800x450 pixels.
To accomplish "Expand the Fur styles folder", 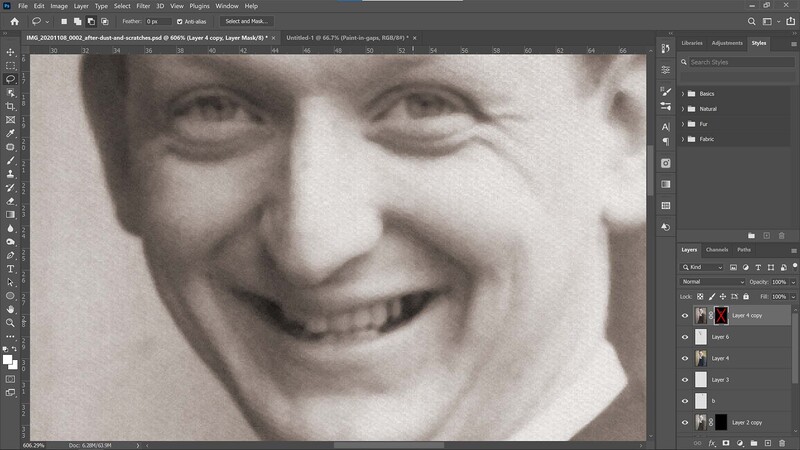I will [683, 124].
